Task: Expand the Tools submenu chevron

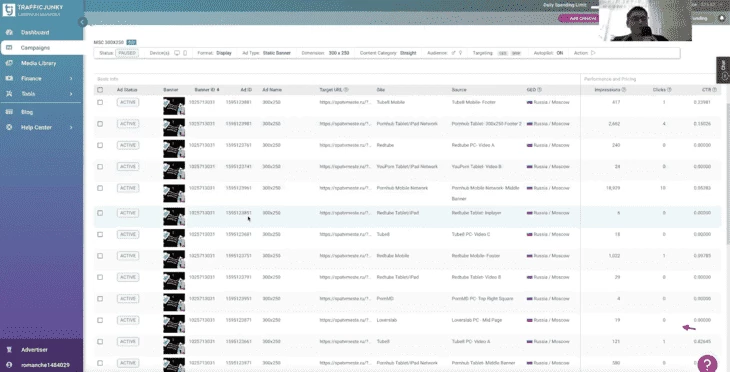Action: (71, 94)
